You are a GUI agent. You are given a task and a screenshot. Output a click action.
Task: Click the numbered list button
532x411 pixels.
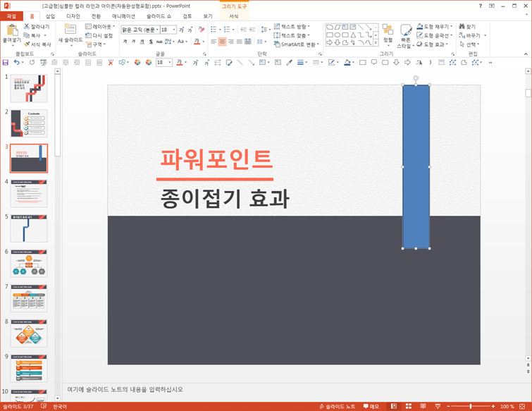coord(227,30)
